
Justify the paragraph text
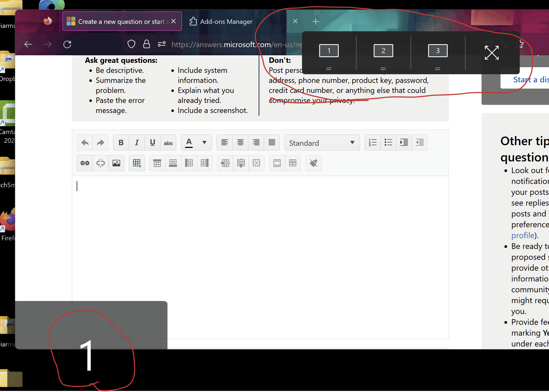272,142
